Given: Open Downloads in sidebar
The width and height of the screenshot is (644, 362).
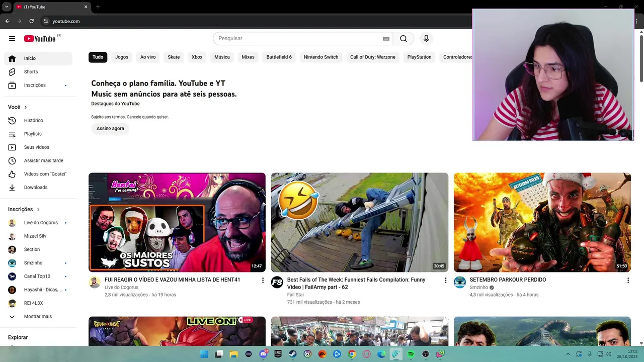Looking at the screenshot, I should click(38, 188).
